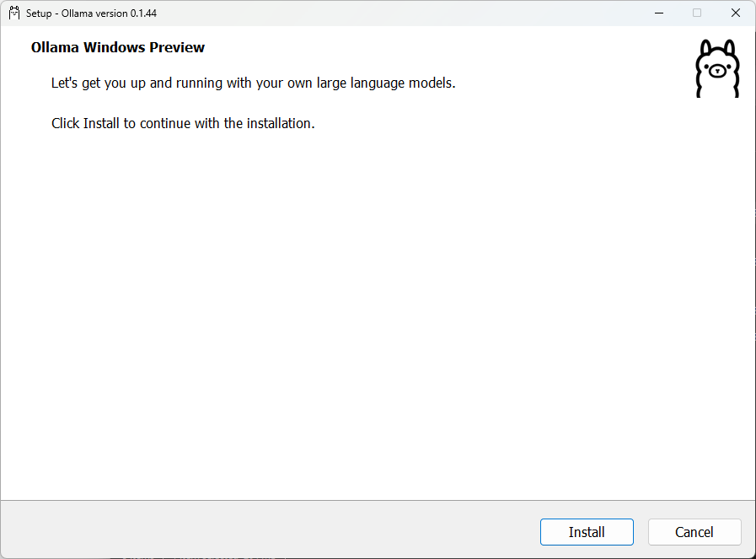This screenshot has height=559, width=756.
Task: Open system menu via title bar Ollama icon
Action: (x=14, y=13)
